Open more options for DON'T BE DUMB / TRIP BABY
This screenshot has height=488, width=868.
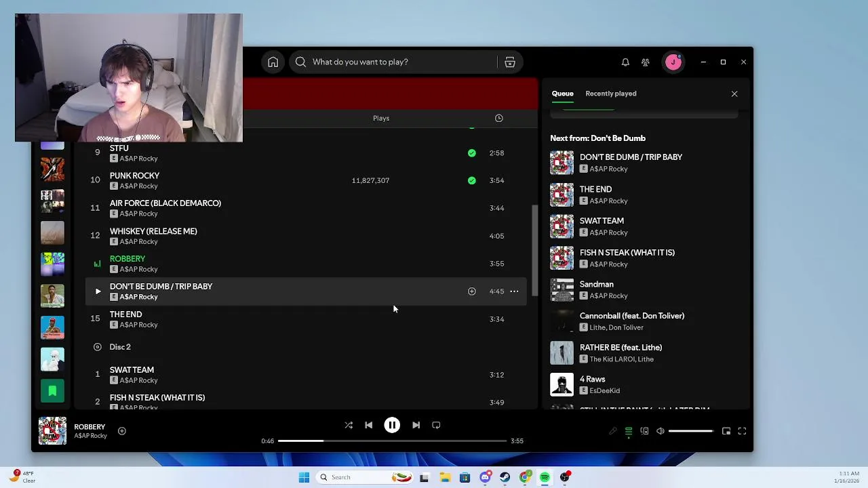coord(514,292)
